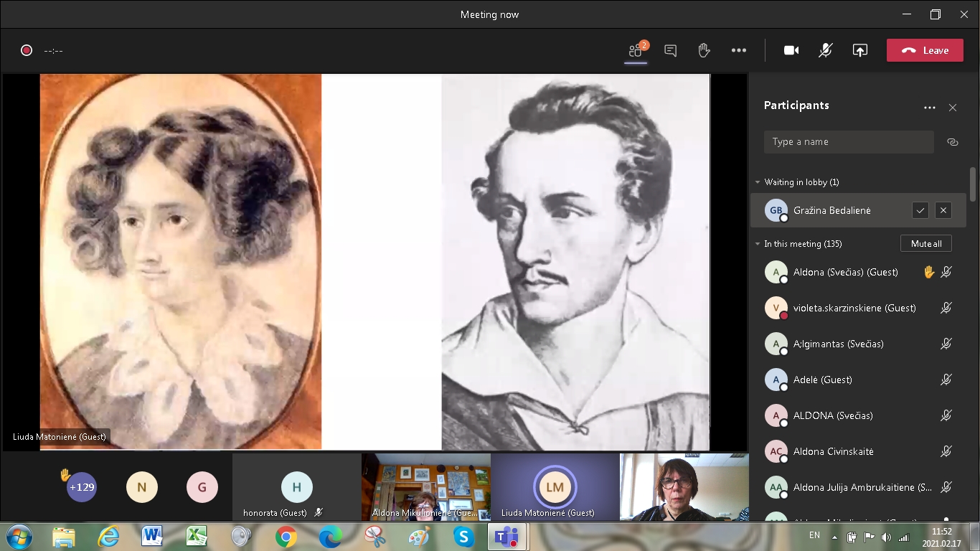Click the share screen icon
Viewport: 980px width, 551px height.
coord(859,50)
